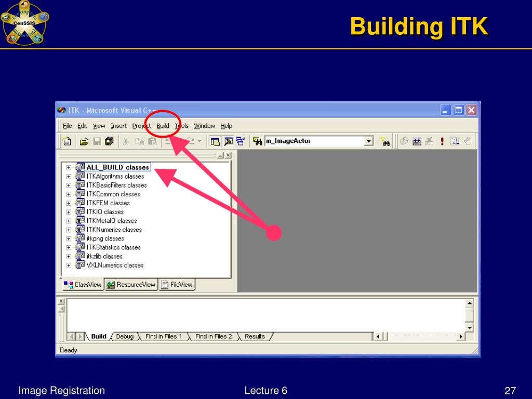Image resolution: width=532 pixels, height=399 pixels.
Task: Click the Save floppy disk icon
Action: pyautogui.click(x=97, y=141)
